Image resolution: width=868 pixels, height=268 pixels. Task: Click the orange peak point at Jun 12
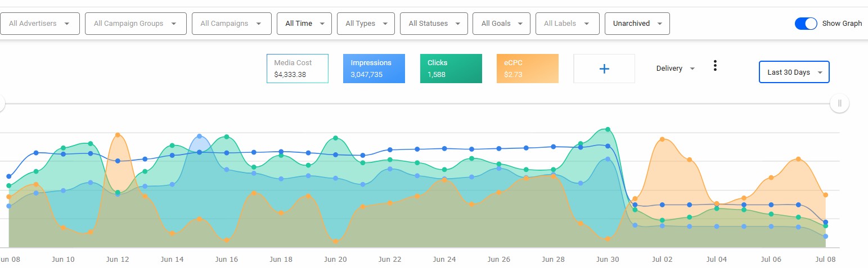(x=118, y=135)
